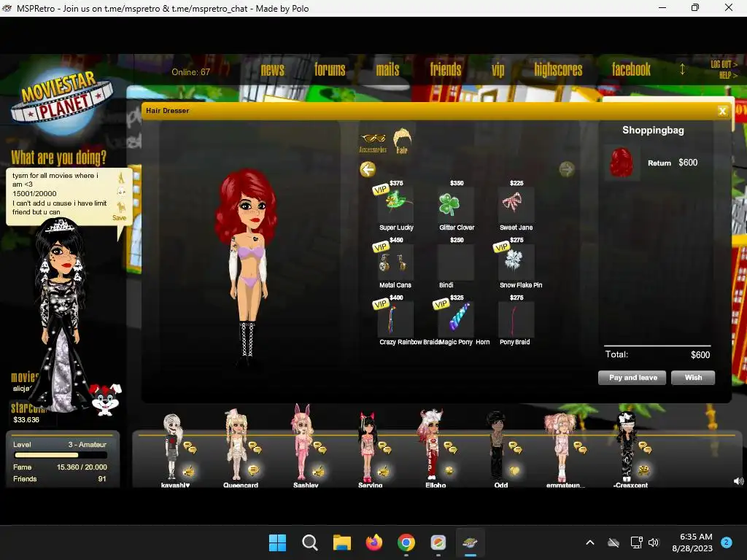Click the pet dog beside avatar
Screen dimensions: 747x560
pyautogui.click(x=106, y=399)
